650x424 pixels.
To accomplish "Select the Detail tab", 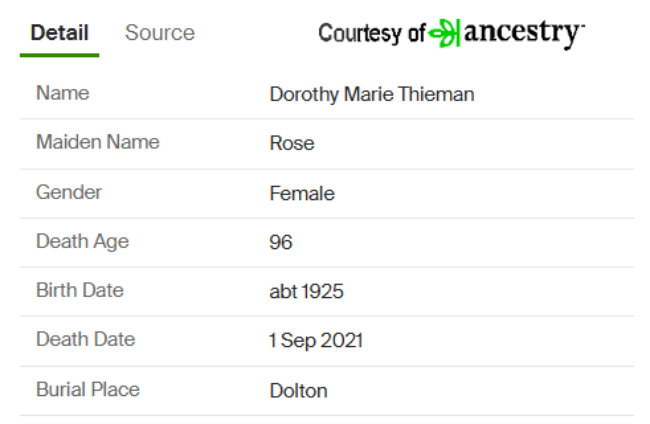I will click(x=60, y=33).
